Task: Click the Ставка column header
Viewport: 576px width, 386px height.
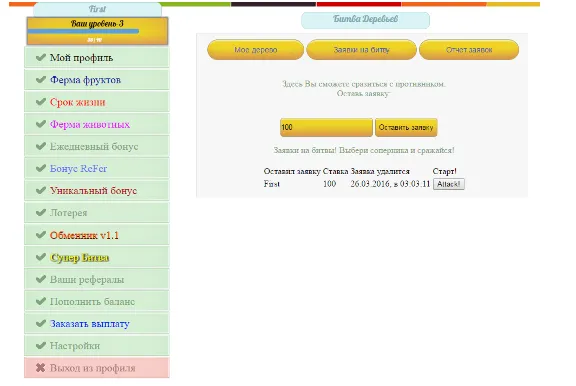Action: 335,172
